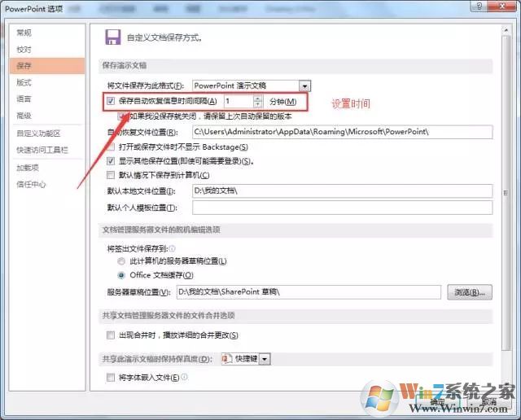Open the 高级 category
Viewport: 521px width, 420px height.
(24, 116)
